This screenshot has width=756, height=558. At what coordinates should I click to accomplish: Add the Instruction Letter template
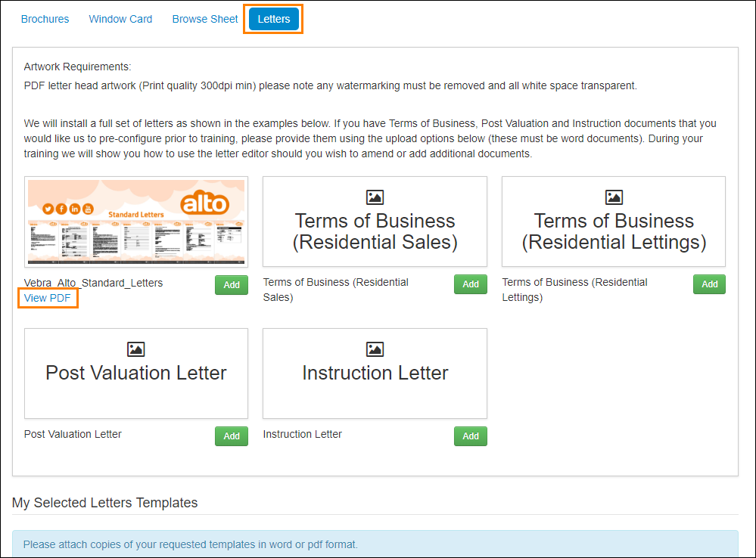coord(471,436)
